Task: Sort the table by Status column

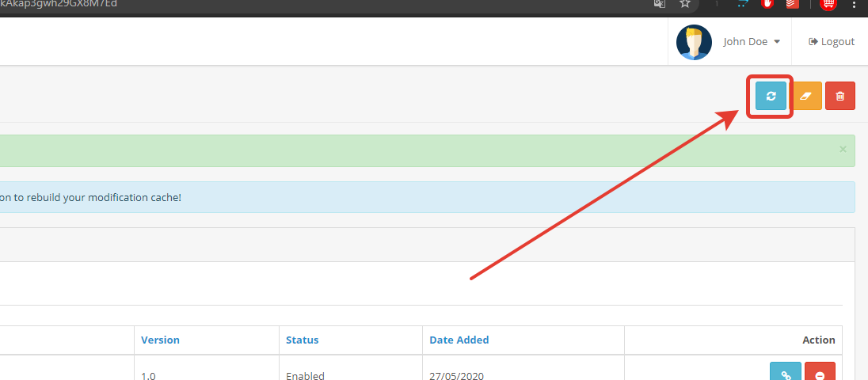Action: 302,340
